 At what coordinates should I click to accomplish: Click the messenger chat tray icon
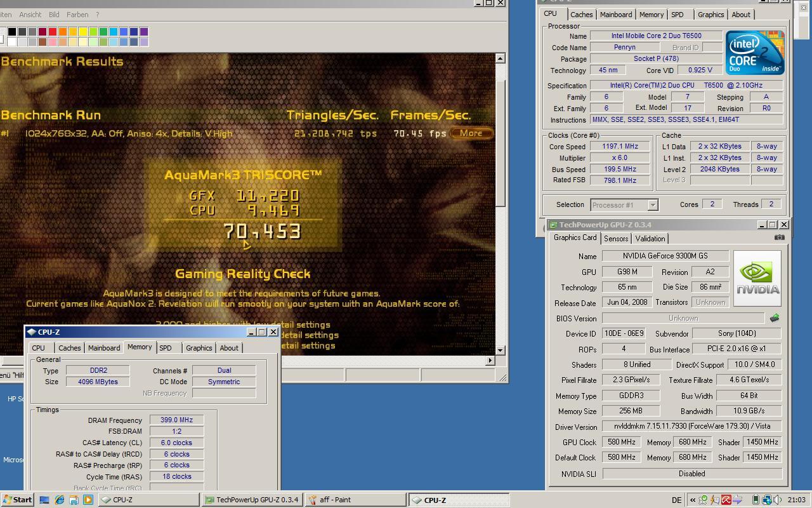point(715,500)
